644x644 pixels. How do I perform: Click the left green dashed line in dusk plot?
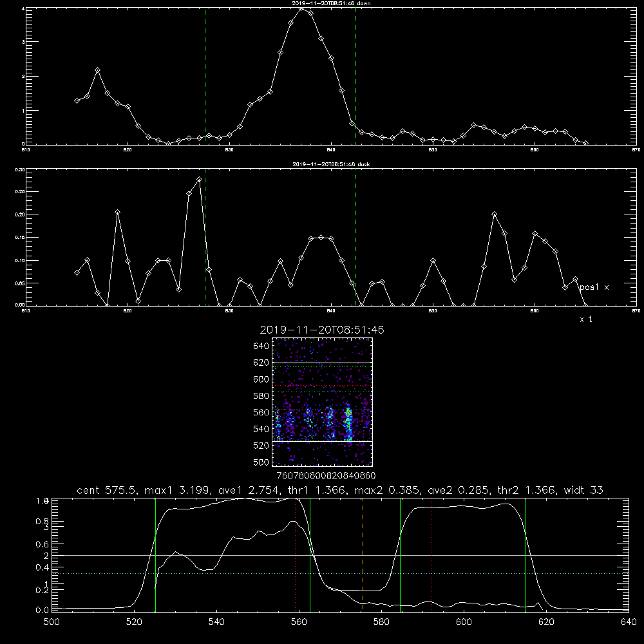tap(205, 238)
